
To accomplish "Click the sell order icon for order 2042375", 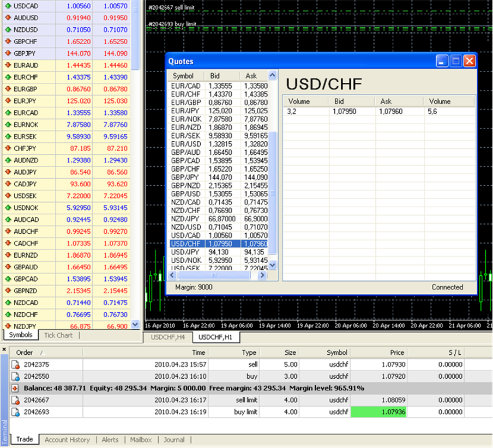I will point(15,365).
